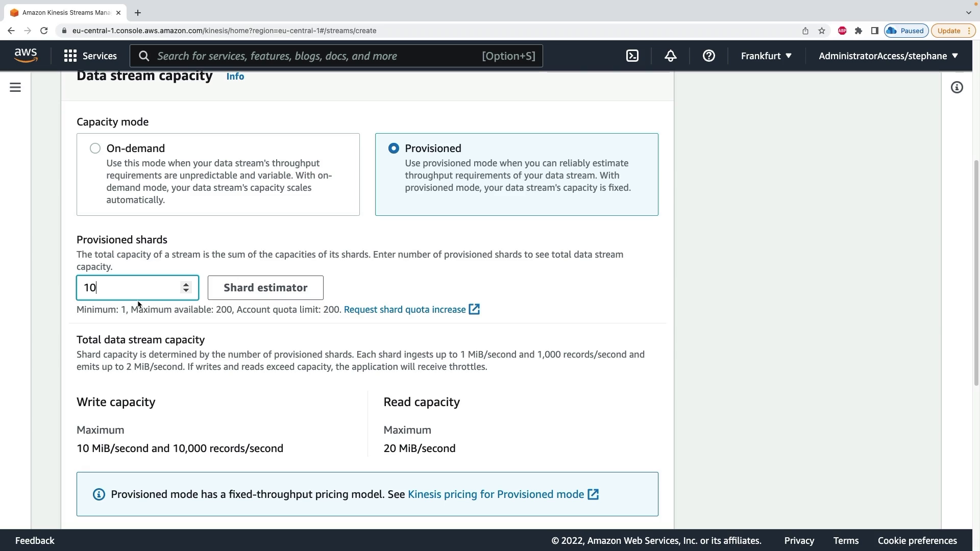The width and height of the screenshot is (980, 551).
Task: Reload the page in browser
Action: [x=44, y=31]
